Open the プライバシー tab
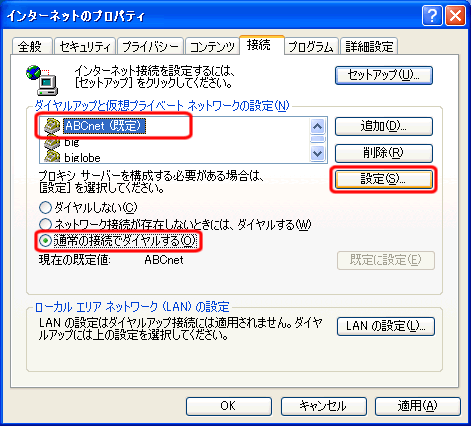 (x=150, y=46)
